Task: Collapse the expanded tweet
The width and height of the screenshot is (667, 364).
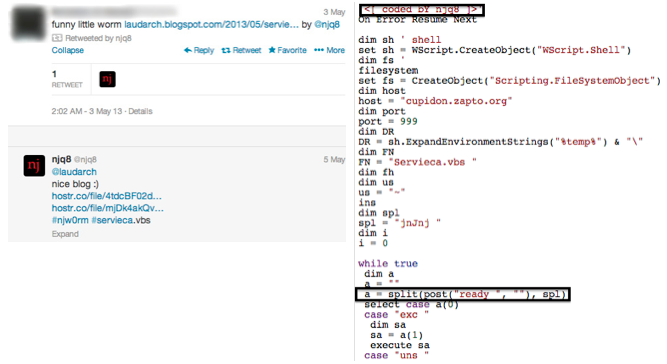Action: [68, 50]
